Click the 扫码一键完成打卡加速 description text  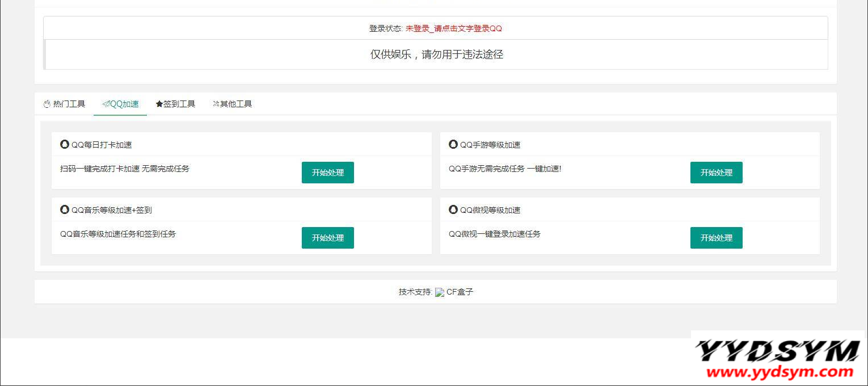click(x=125, y=169)
